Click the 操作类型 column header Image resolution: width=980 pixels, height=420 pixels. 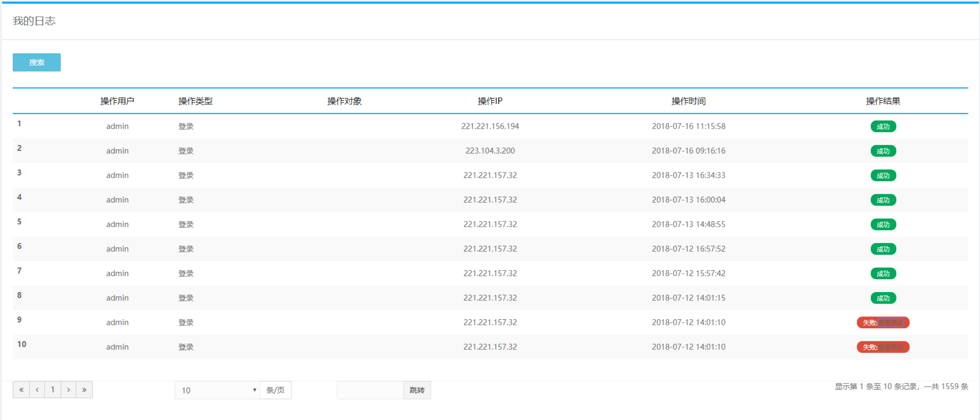click(195, 101)
